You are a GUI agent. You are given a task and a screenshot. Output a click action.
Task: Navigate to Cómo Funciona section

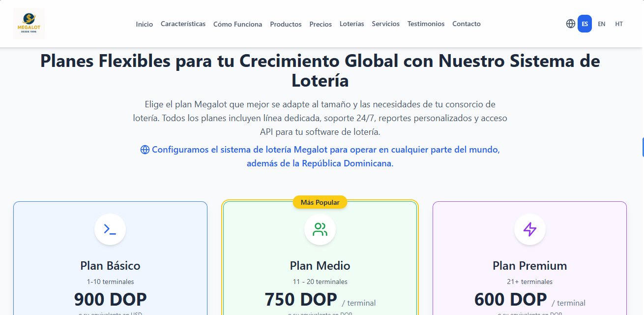(x=237, y=24)
